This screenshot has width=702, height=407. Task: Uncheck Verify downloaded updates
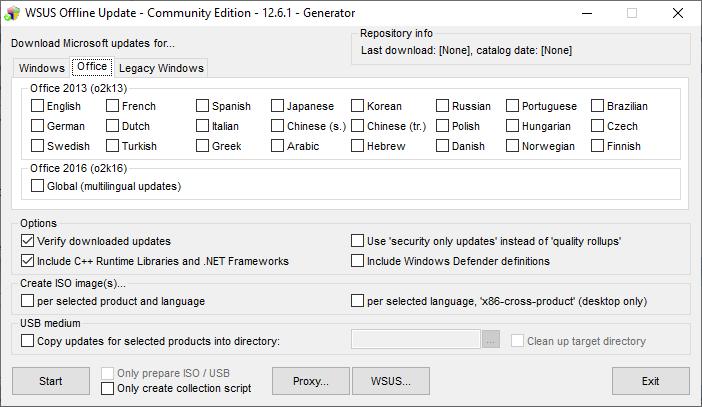pyautogui.click(x=27, y=241)
